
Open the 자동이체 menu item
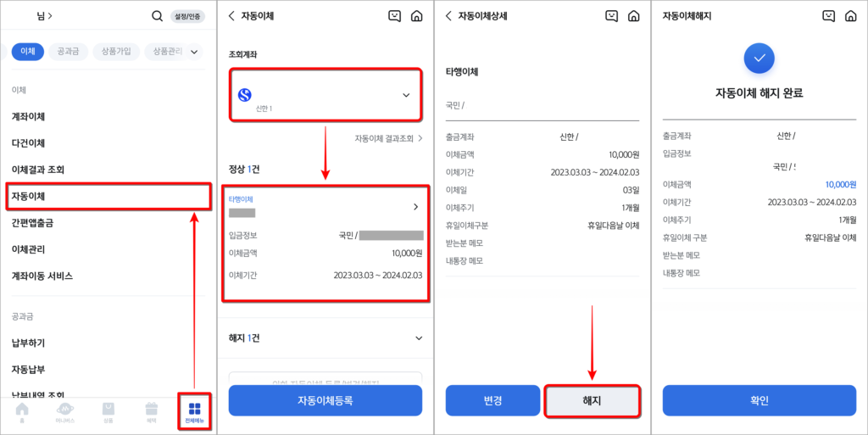point(108,197)
